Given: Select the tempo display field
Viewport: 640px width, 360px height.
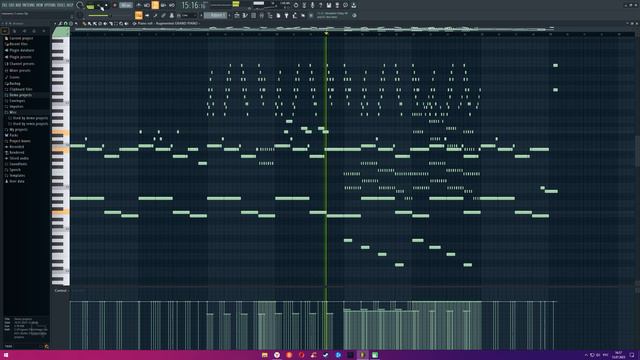Looking at the screenshot, I should point(126,5).
